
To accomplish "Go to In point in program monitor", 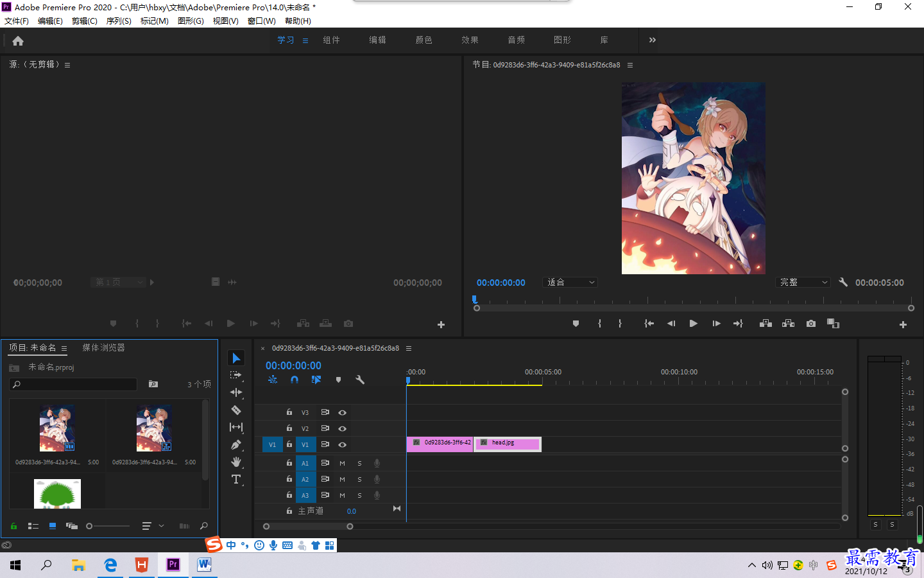I will [x=649, y=324].
